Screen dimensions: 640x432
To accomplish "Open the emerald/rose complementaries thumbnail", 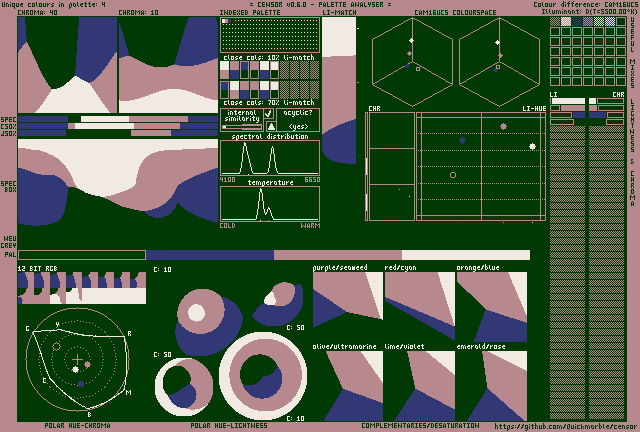I will pos(492,386).
